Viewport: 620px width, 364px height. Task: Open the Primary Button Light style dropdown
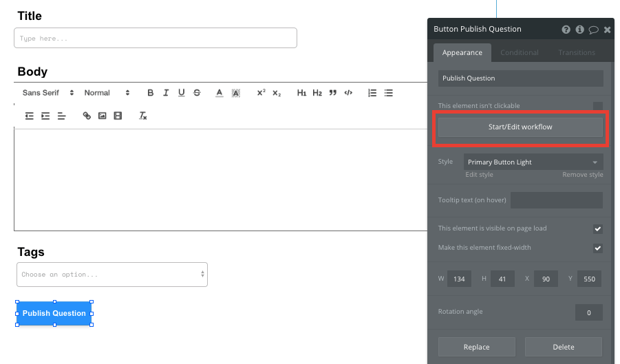click(533, 162)
